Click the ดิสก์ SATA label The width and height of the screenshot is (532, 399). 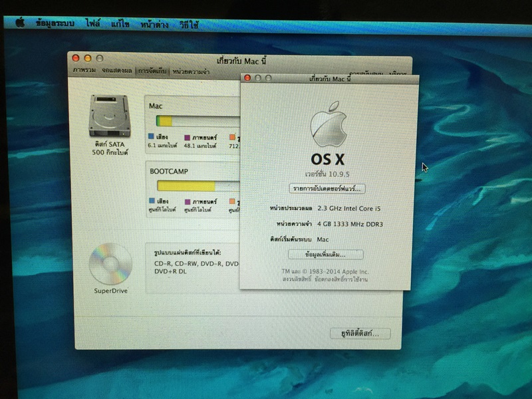pos(110,144)
